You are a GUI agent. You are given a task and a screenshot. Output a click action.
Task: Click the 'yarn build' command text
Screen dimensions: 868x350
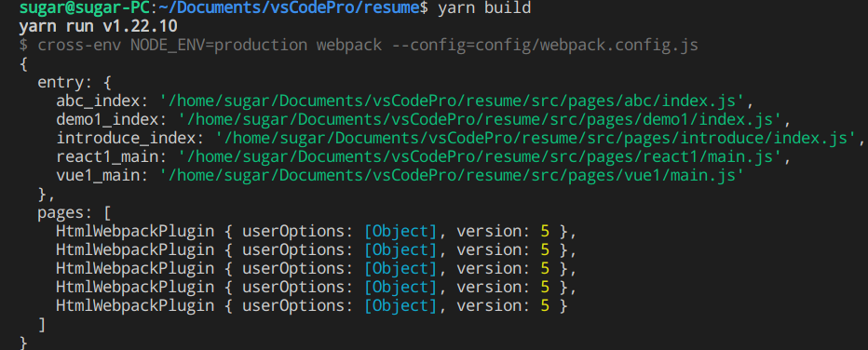pyautogui.click(x=484, y=8)
